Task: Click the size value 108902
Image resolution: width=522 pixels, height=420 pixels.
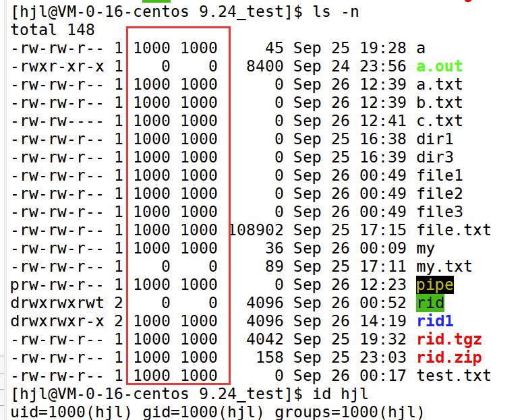Action: click(257, 230)
